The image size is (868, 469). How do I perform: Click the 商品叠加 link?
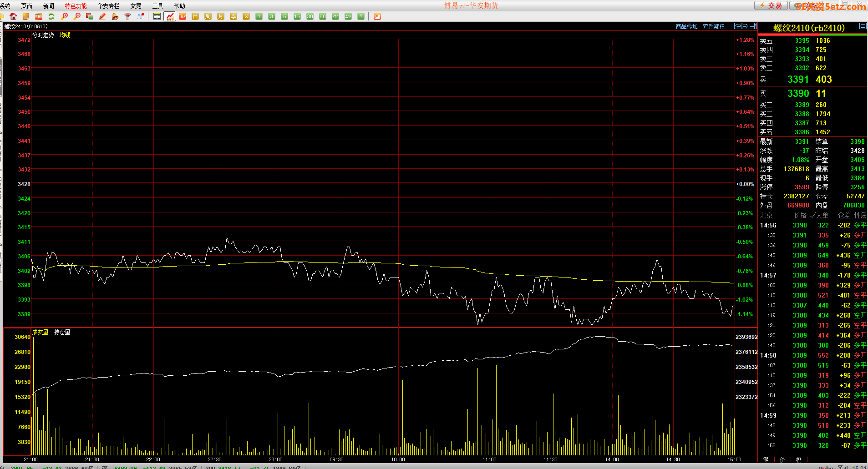tap(686, 26)
